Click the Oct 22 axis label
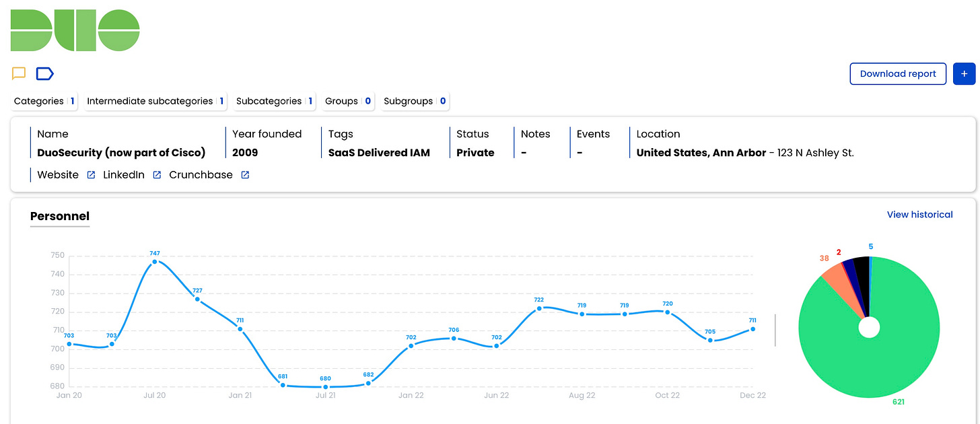Viewport: 980px width, 424px height. pos(667,396)
